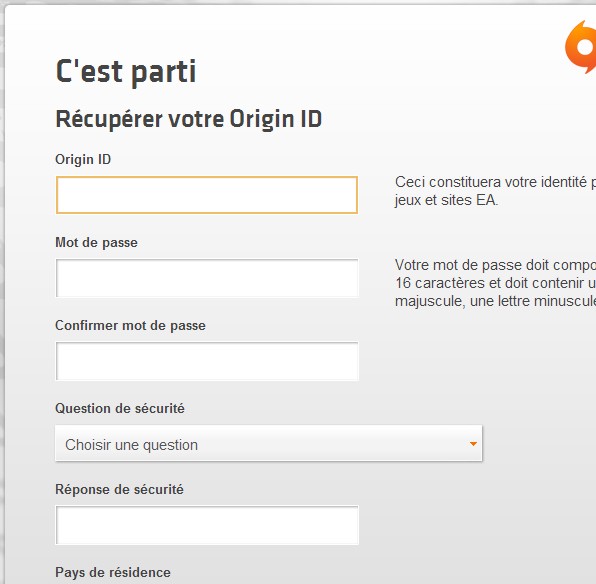Click the Question de sécurité label
Viewport: 596px width, 584px height.
(120, 408)
